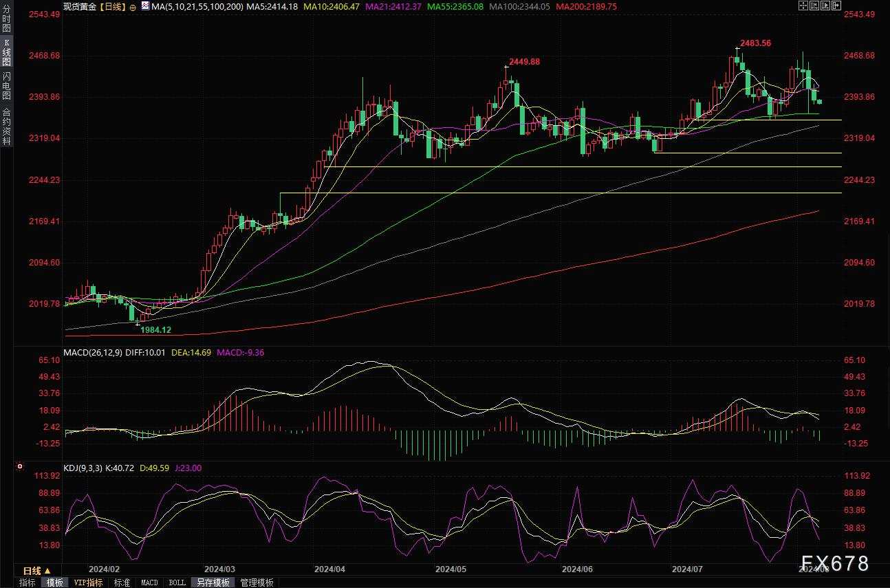This screenshot has width=890, height=588.
Task: Click the play-forward axis icon in top toolbar
Action: (825, 6)
